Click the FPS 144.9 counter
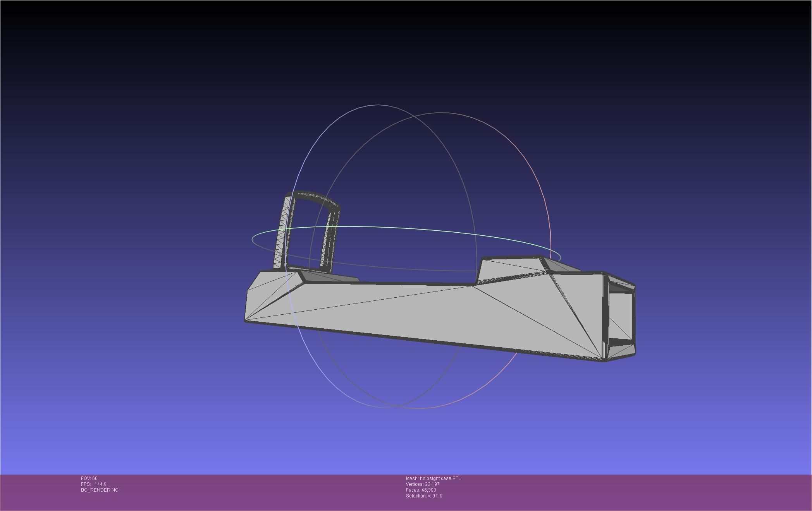The width and height of the screenshot is (812, 511). pos(94,484)
